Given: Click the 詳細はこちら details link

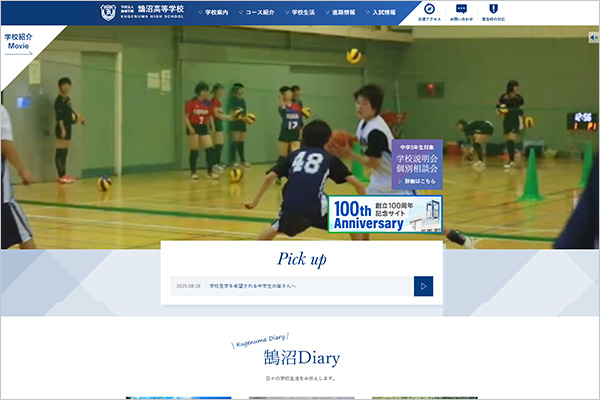Looking at the screenshot, I should point(416,182).
